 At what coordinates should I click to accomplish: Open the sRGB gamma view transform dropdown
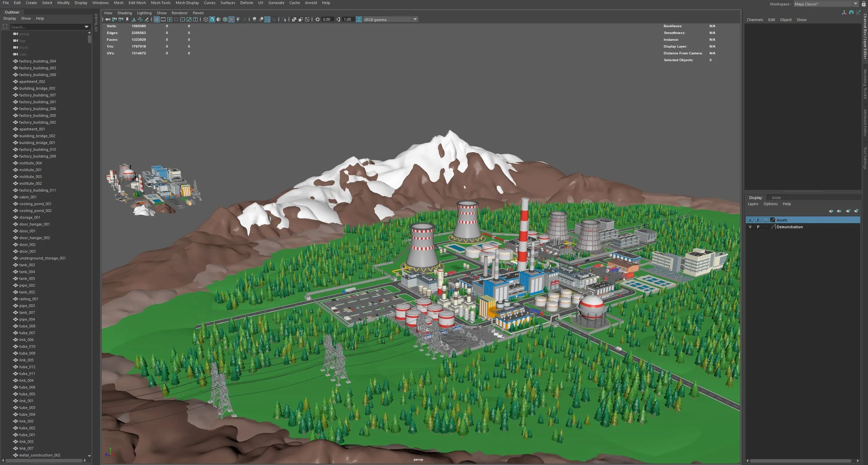click(x=415, y=19)
